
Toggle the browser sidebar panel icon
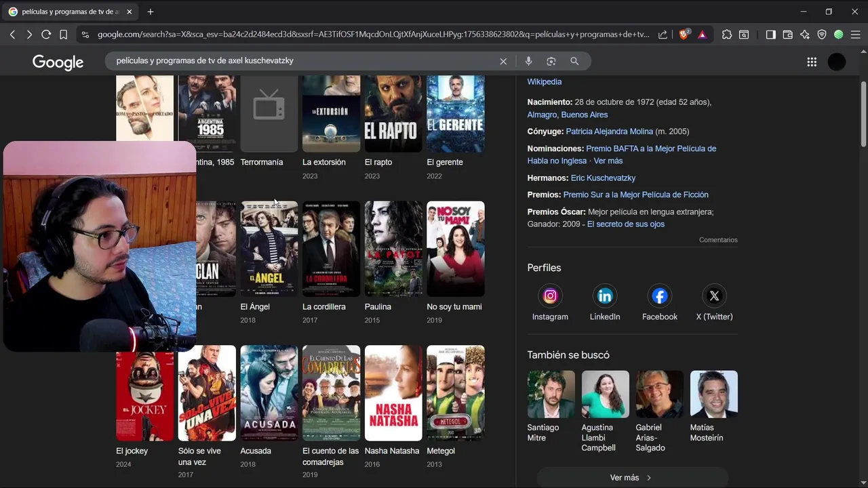pos(771,35)
